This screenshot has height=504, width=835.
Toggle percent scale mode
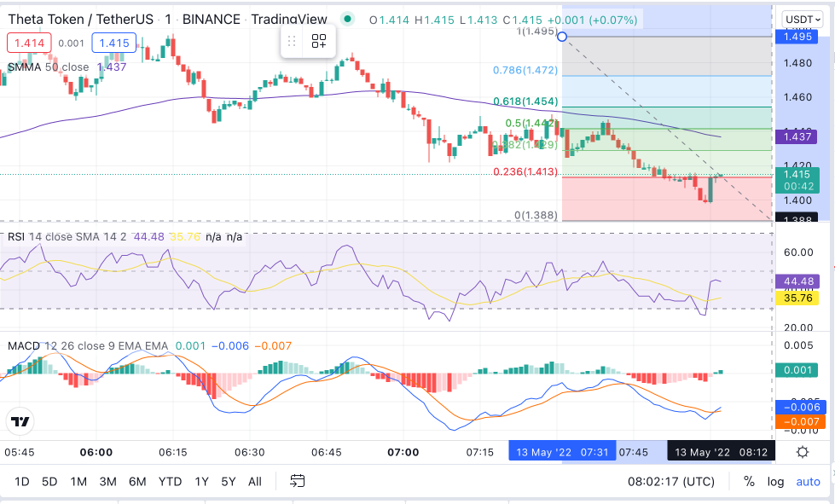[x=749, y=482]
